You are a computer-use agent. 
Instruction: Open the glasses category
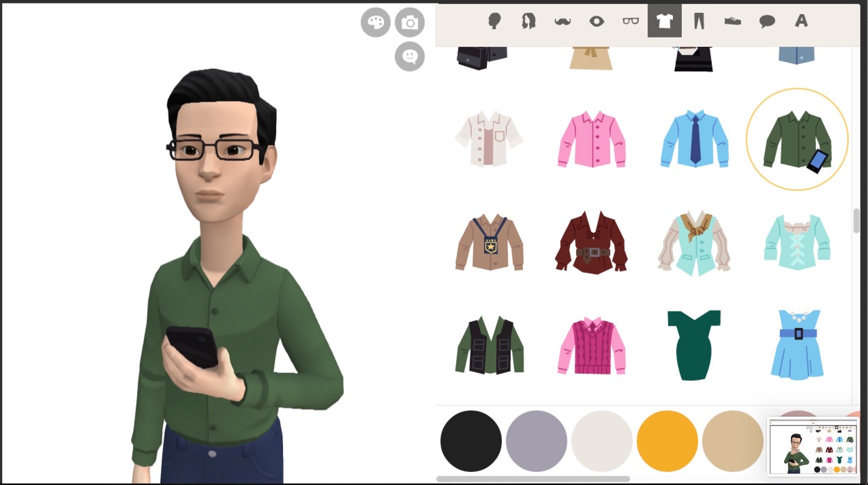click(631, 21)
